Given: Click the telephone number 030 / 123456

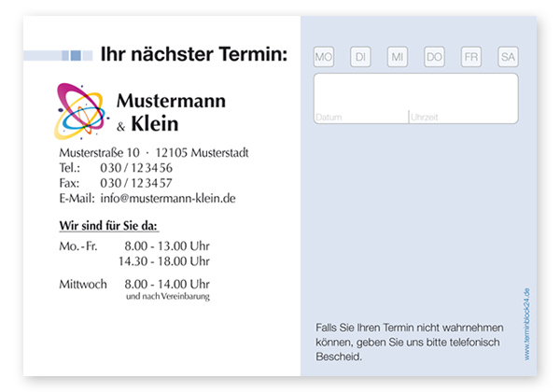Looking at the screenshot, I should 136,168.
